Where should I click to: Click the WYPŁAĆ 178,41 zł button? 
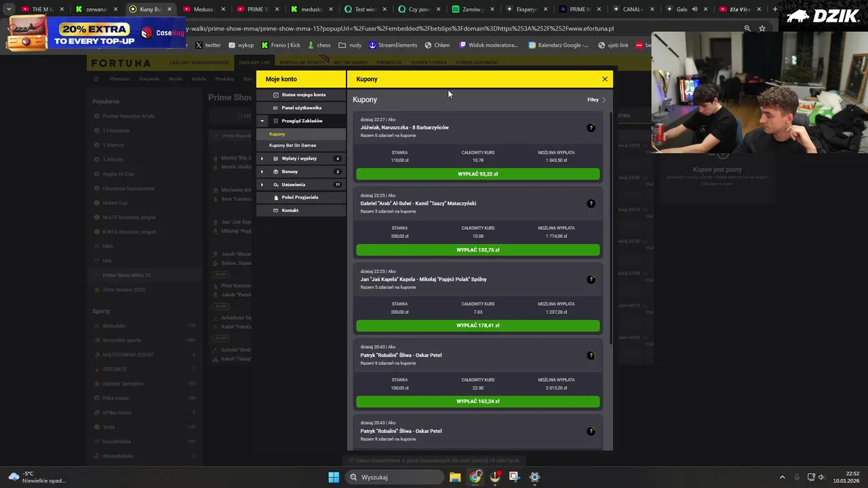(478, 325)
